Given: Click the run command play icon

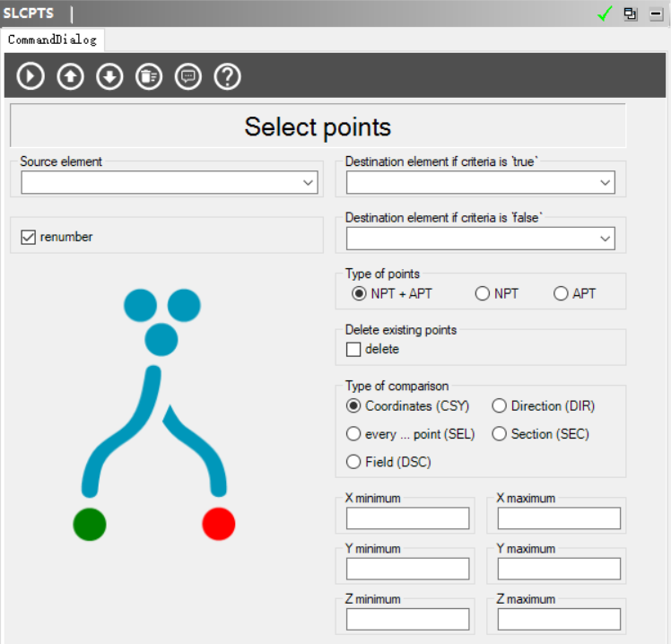Looking at the screenshot, I should 30,76.
